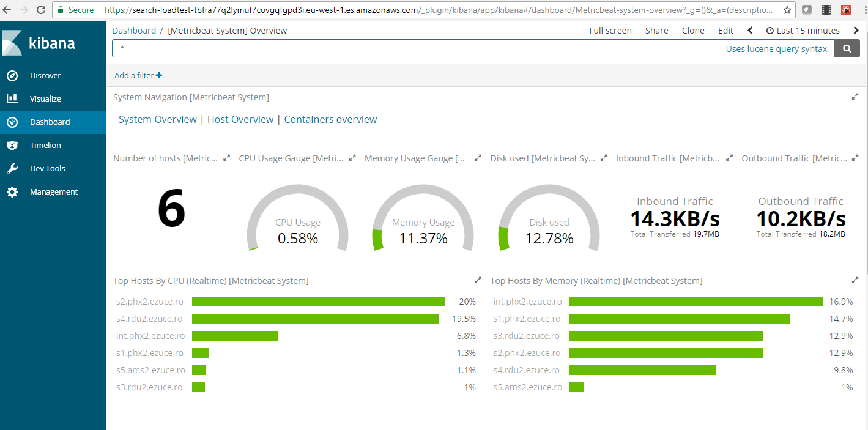This screenshot has height=430, width=868.
Task: Expand the Inbound Traffic panel
Action: pyautogui.click(x=729, y=158)
